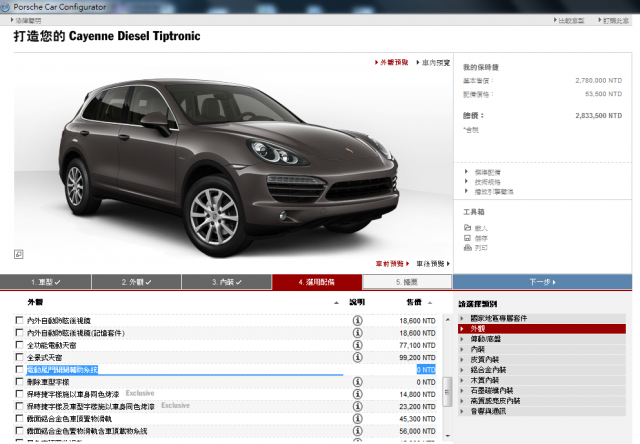Open info icon on the 99,200 NTD row
Screen dimensions: 640x444
pyautogui.click(x=357, y=357)
